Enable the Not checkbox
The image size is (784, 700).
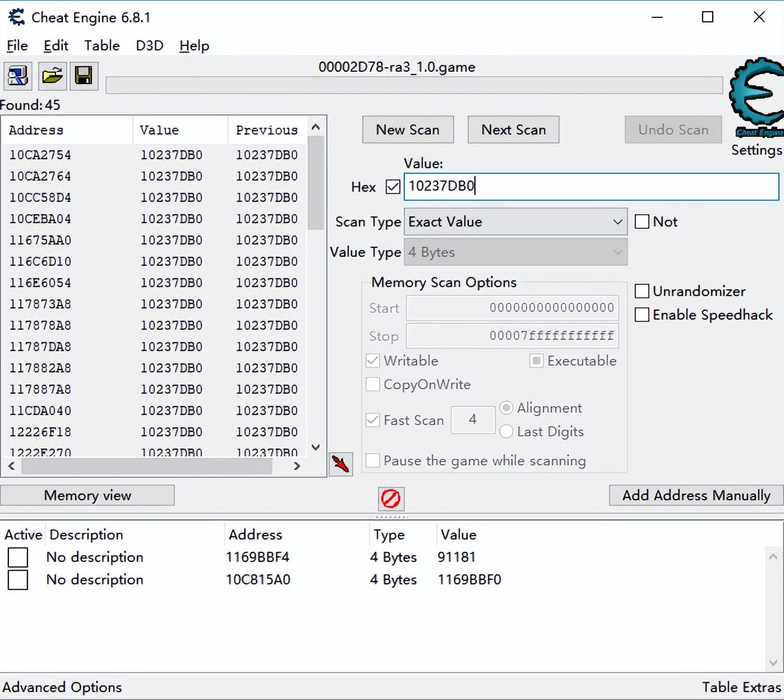pos(642,222)
